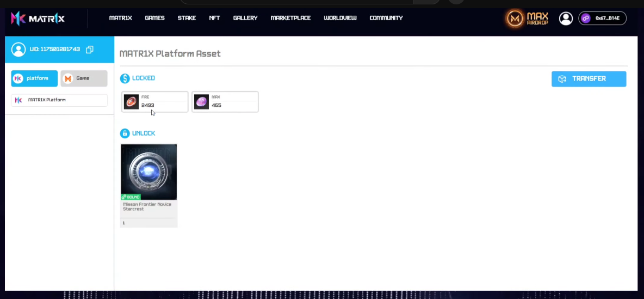This screenshot has width=644, height=299.
Task: Click the item quantity 1 under Starcrest
Action: [x=123, y=223]
